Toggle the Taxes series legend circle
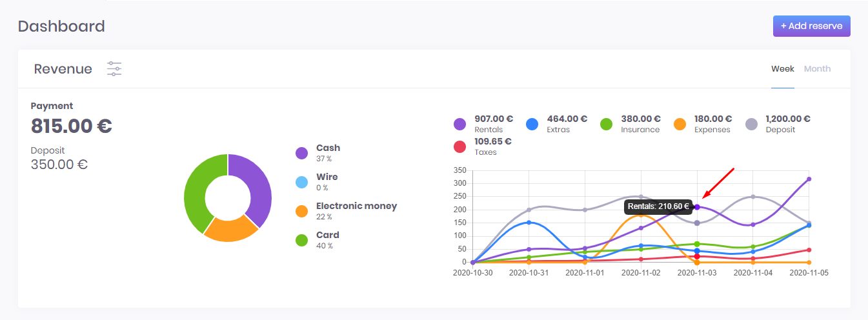Screen dimensions: 868x320 (460, 146)
